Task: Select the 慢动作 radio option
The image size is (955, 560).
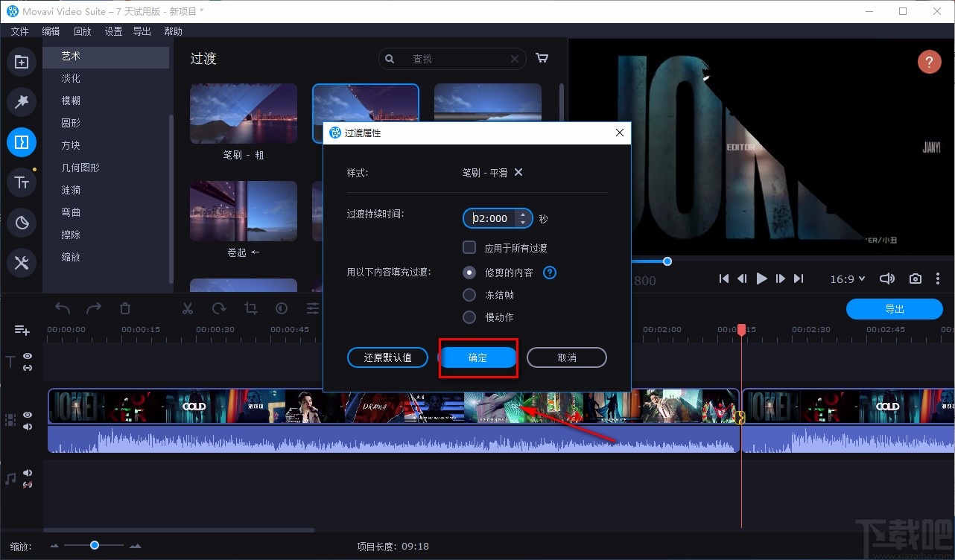Action: tap(469, 317)
